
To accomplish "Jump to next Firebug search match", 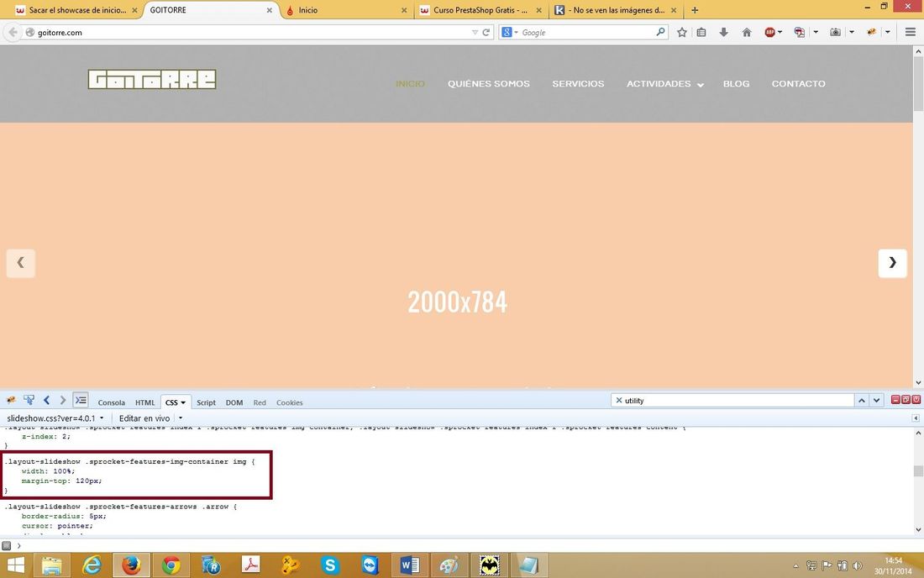I will [877, 400].
